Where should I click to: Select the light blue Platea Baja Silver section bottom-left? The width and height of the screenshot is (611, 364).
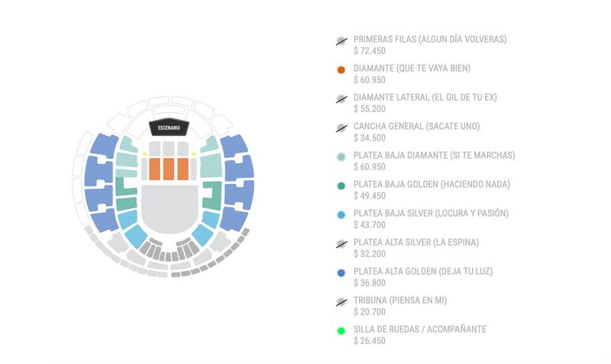tap(136, 235)
